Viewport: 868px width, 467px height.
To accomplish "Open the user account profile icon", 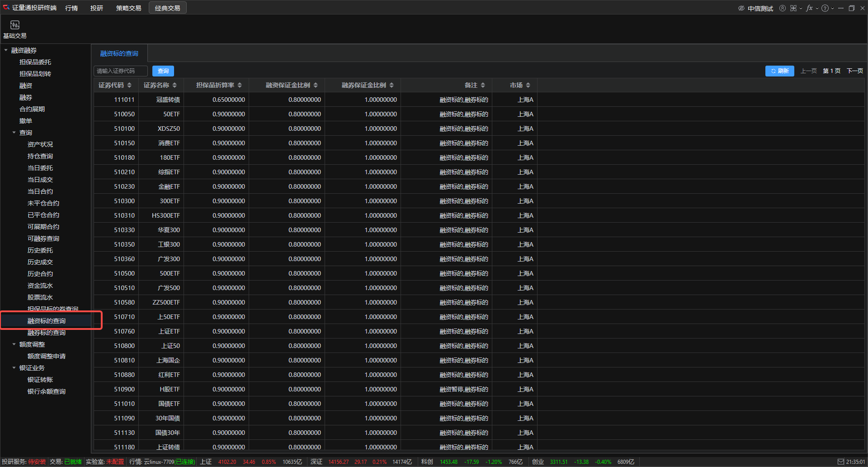I will [783, 8].
